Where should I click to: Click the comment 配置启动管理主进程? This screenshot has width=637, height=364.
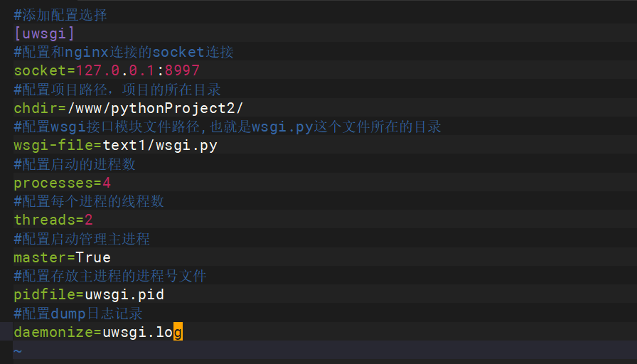(x=82, y=238)
